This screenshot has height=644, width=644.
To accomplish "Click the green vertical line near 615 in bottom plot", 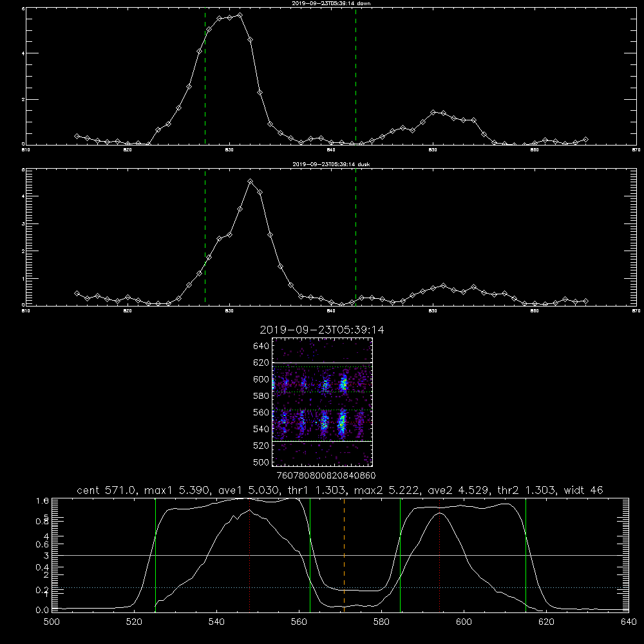I will 526,555.
